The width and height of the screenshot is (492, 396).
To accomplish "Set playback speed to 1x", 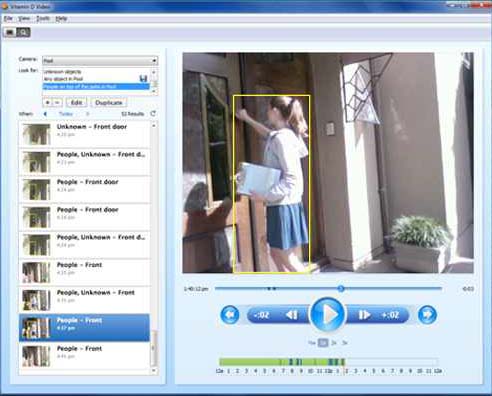I will (x=323, y=343).
